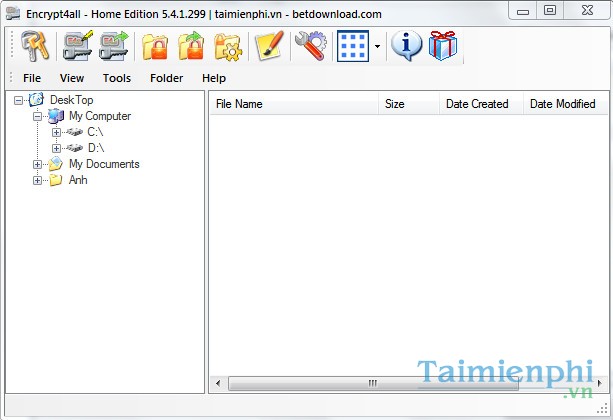Select DeskTop in the folder tree
The width and height of the screenshot is (613, 420).
[x=72, y=100]
